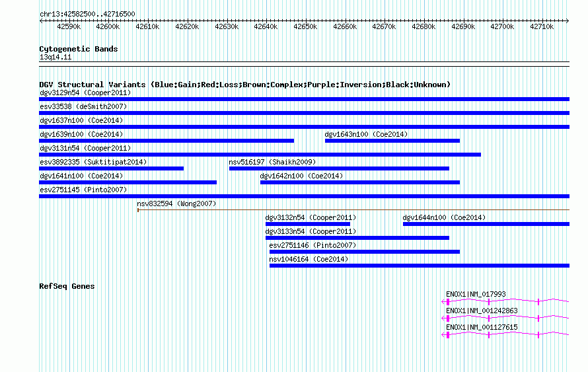Select the ENOX1|NM_001242863 transcript label
Screen dimensions: 588x372
point(482,311)
